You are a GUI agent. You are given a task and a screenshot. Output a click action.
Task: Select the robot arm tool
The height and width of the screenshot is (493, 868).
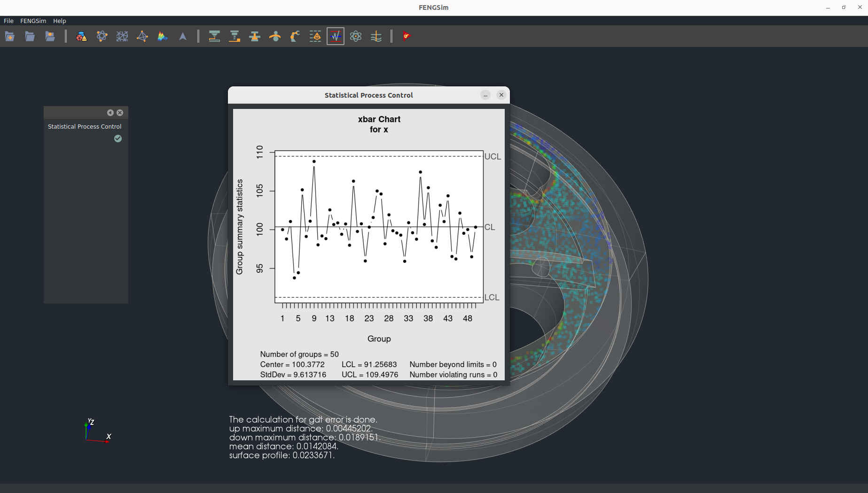(295, 37)
